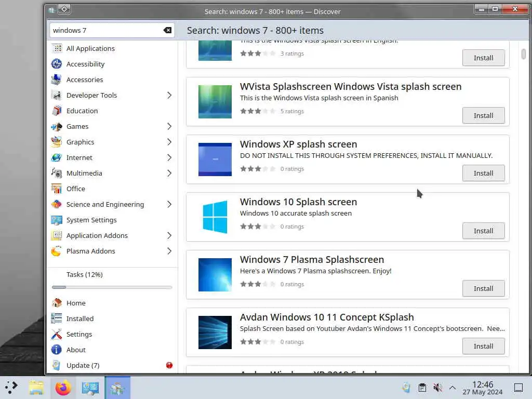
Task: Click the Show Desktop taskbar button
Action: click(518, 388)
